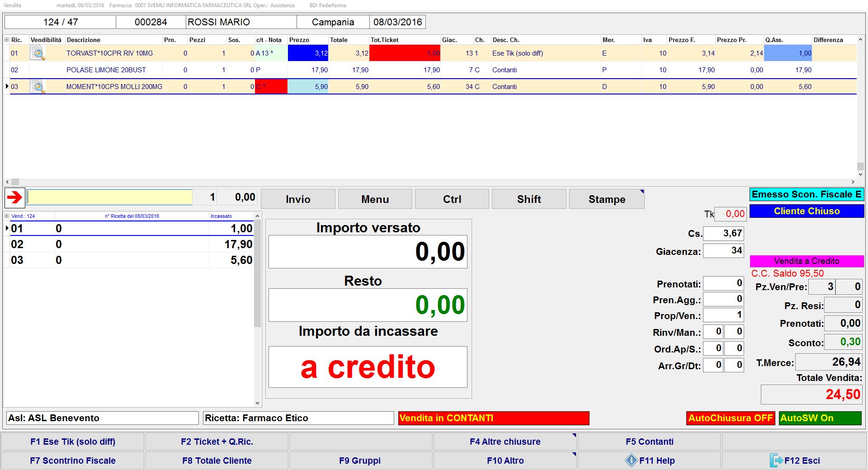Toggle the AutoChiusura OFF indicator
The image size is (868, 470).
730,418
